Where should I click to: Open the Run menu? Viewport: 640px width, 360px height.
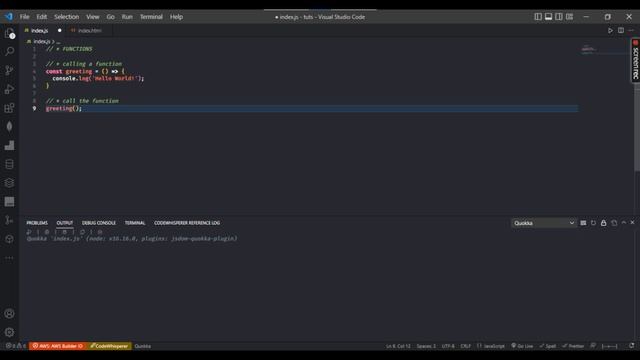coord(127,17)
